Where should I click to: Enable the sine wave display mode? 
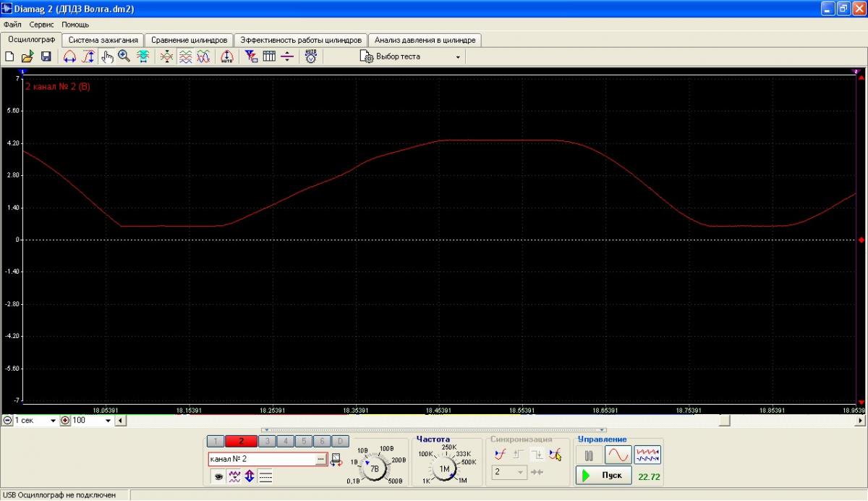(618, 455)
